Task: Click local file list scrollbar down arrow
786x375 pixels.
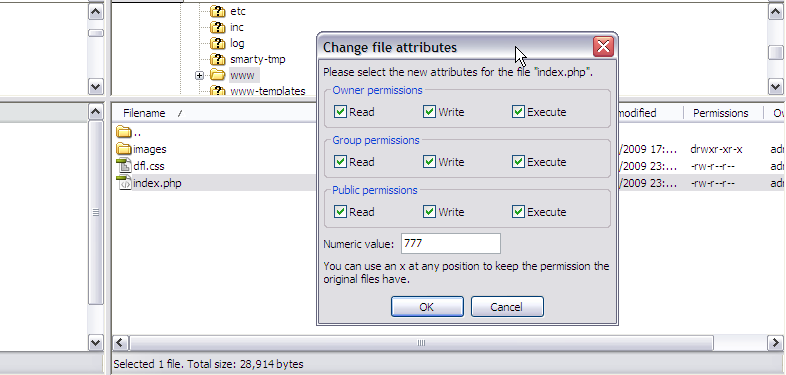Action: [x=96, y=342]
